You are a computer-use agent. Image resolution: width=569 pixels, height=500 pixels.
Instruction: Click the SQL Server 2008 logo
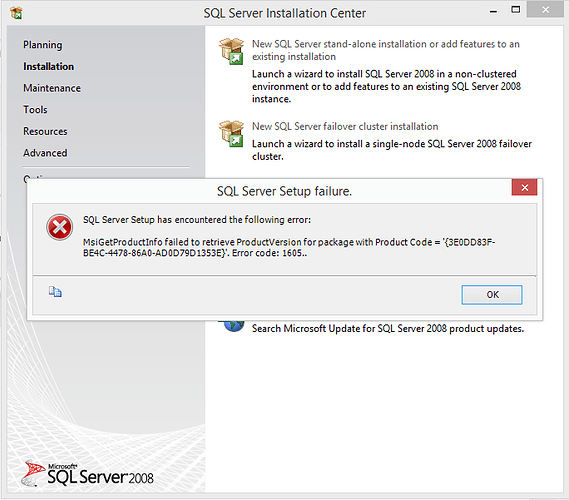click(x=87, y=474)
